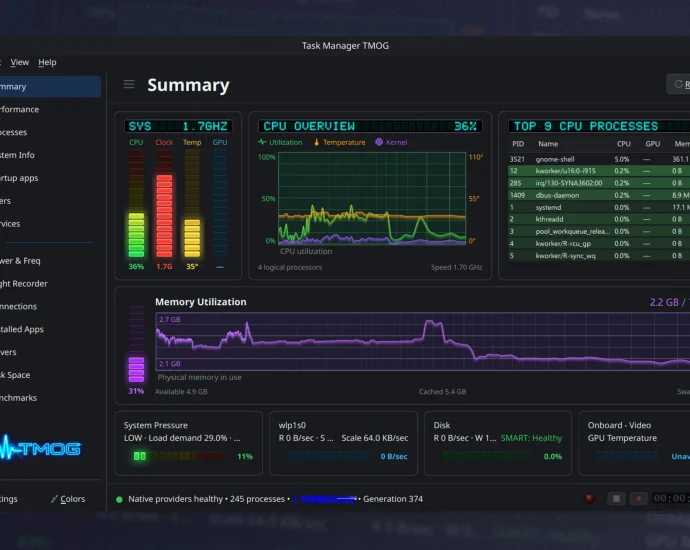Switch to the Performance sidebar tab
Screen dimensions: 690x550
(50, 109)
